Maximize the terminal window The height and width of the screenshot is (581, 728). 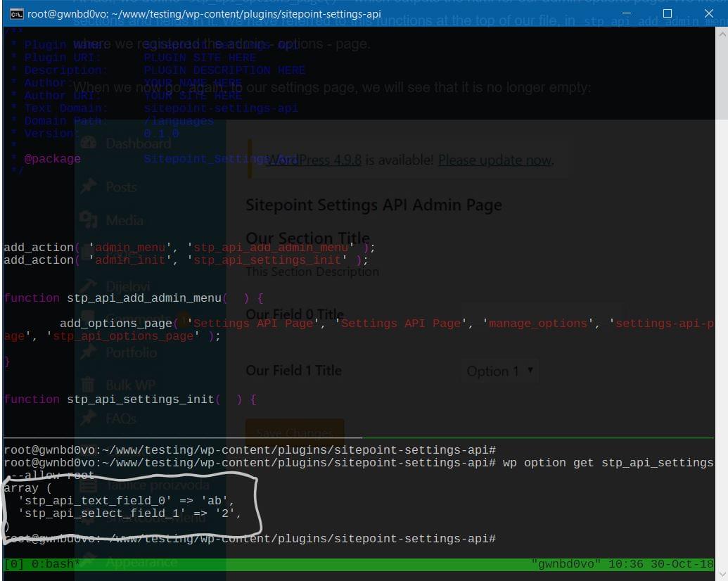[x=668, y=13]
